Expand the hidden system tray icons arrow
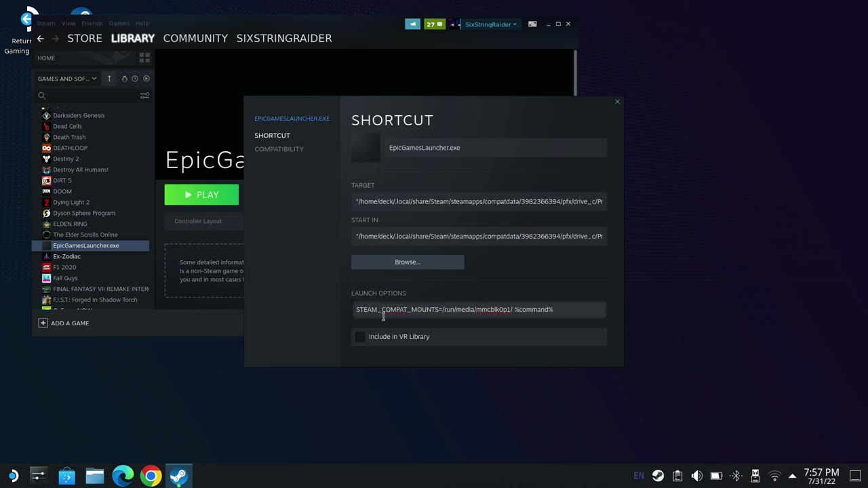Screen dimensions: 868x488 point(792,476)
